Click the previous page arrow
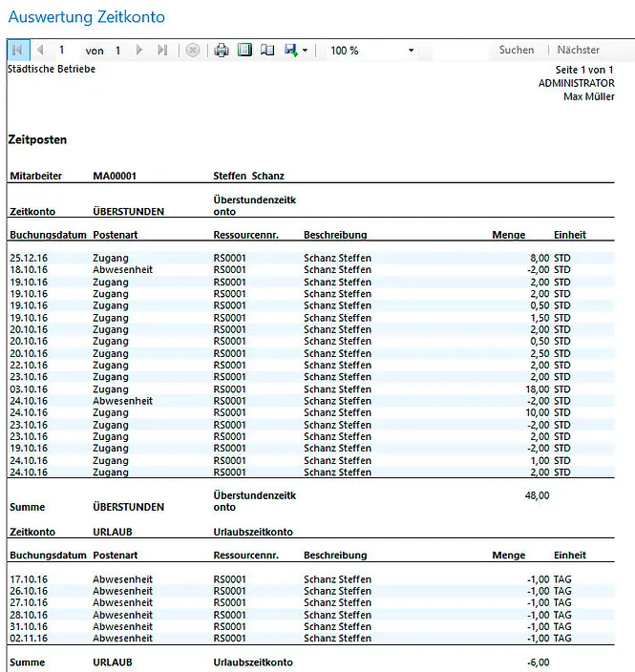Screen dimensions: 635x672 [x=40, y=51]
